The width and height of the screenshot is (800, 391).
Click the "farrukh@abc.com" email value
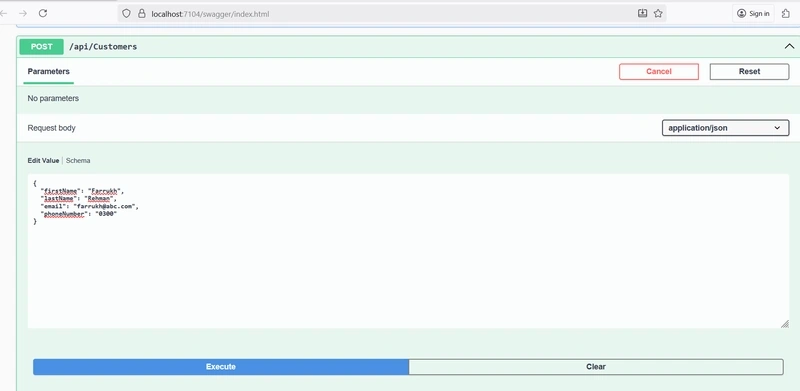105,206
